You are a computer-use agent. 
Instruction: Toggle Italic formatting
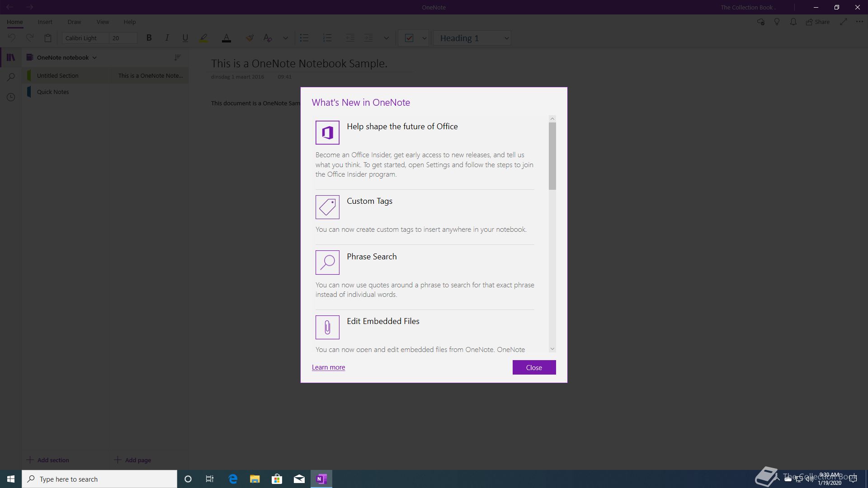tap(167, 38)
